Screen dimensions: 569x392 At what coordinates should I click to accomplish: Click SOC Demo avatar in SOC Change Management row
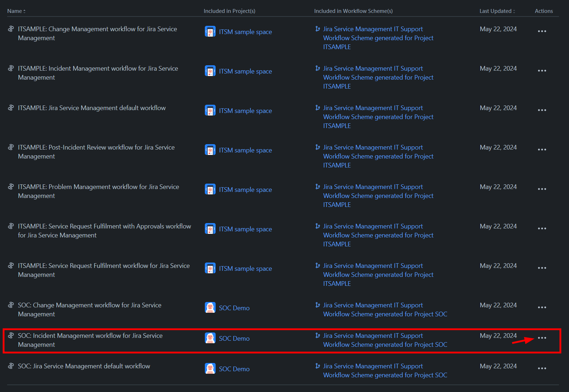click(x=210, y=308)
